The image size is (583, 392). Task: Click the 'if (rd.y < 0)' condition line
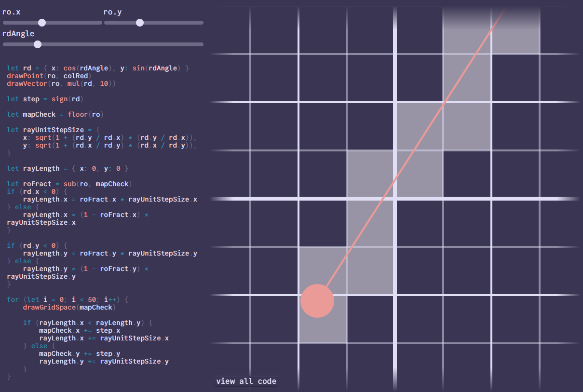point(37,245)
